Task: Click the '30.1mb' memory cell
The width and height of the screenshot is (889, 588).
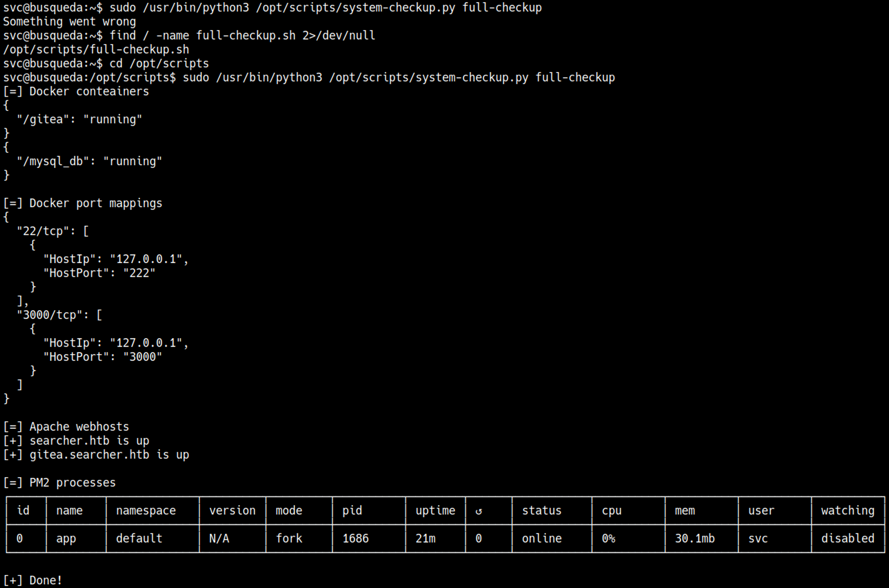Action: 694,539
